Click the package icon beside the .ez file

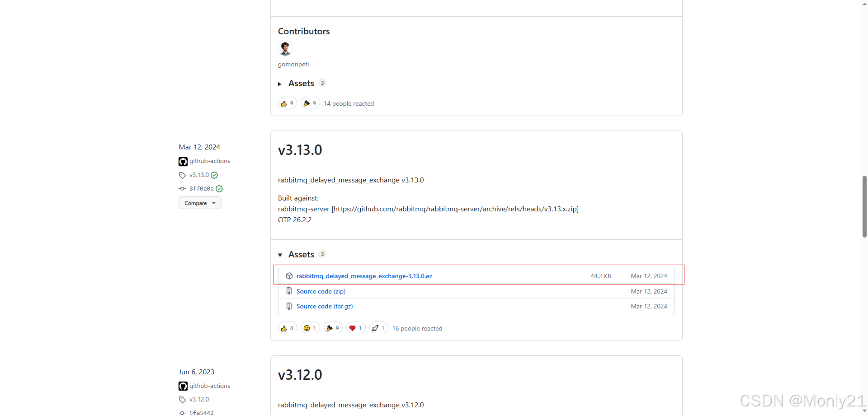(289, 276)
